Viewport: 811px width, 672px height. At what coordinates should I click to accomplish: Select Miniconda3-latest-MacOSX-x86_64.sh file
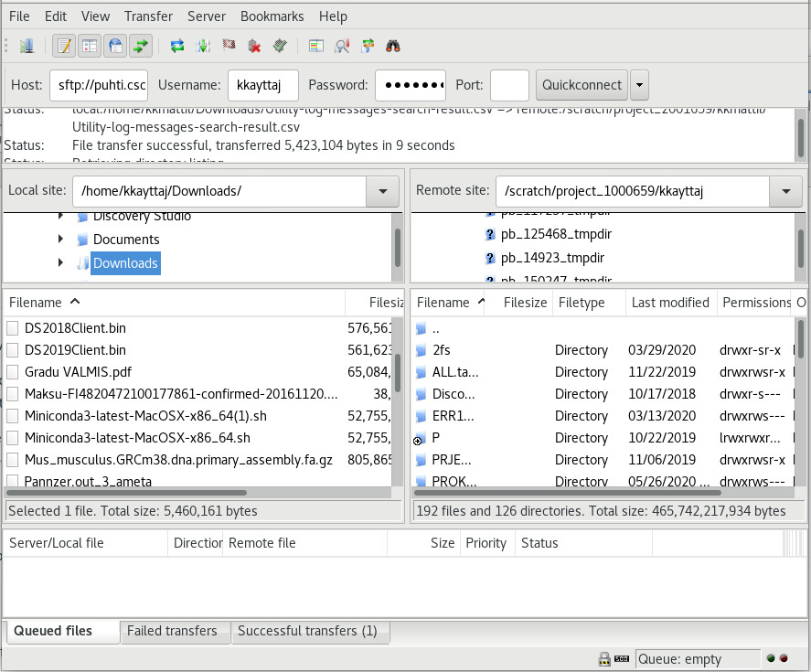tap(137, 438)
